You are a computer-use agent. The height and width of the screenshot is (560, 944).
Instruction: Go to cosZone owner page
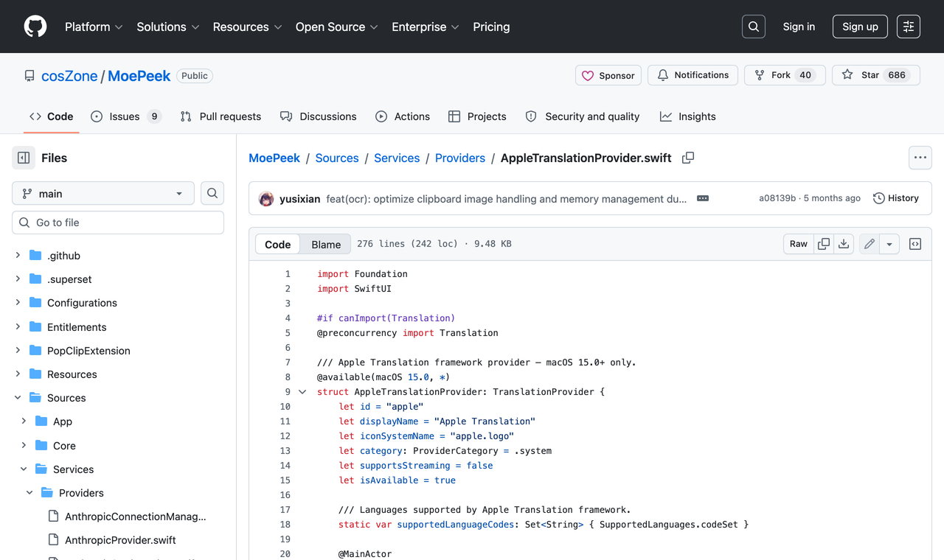(69, 76)
